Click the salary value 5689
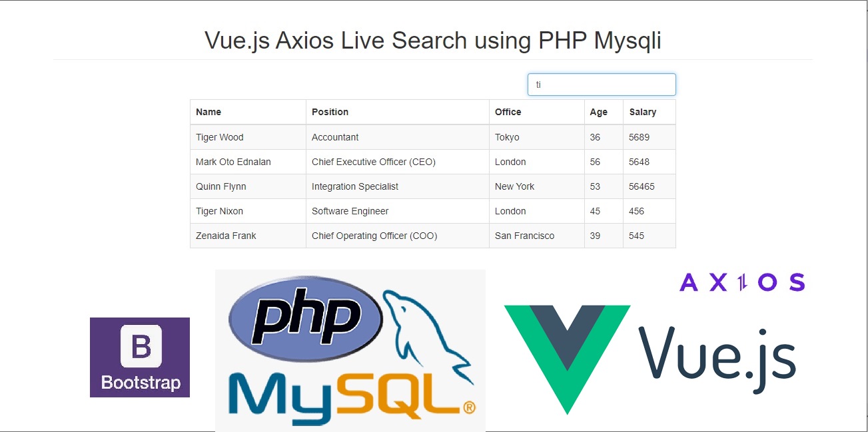868x432 pixels. [639, 137]
